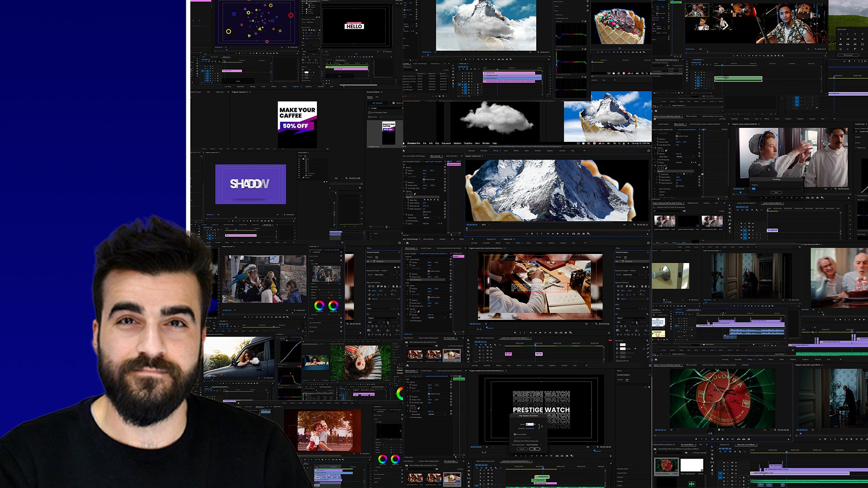Viewport: 868px width, 488px height.
Task: Select the Type tool in the Tracking window timeline
Action: [730, 232]
